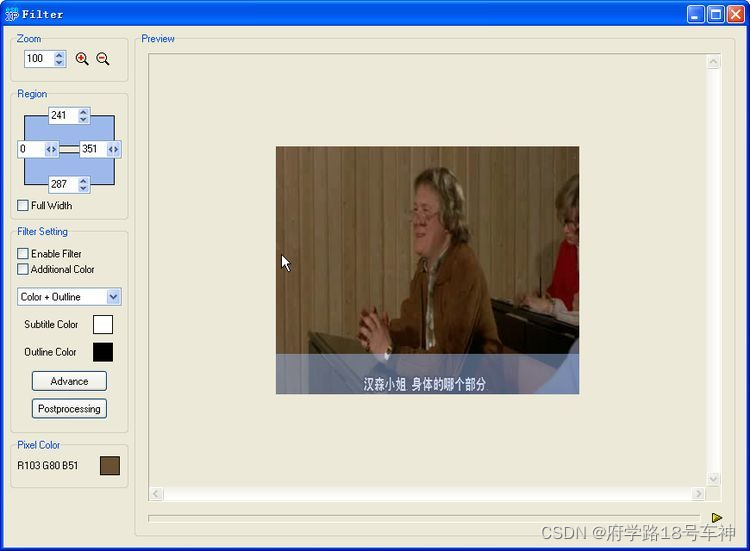Click the preview scrollbar up arrow
750x551 pixels.
[713, 62]
